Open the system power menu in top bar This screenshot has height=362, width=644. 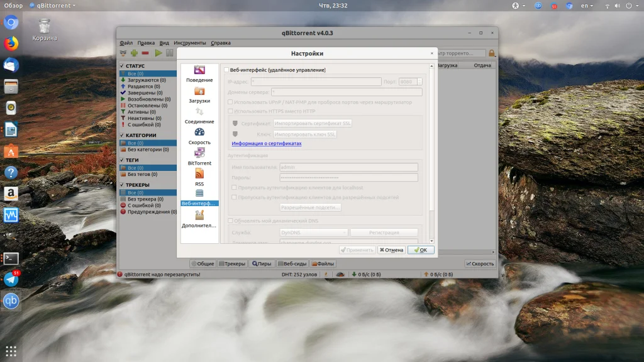point(631,5)
